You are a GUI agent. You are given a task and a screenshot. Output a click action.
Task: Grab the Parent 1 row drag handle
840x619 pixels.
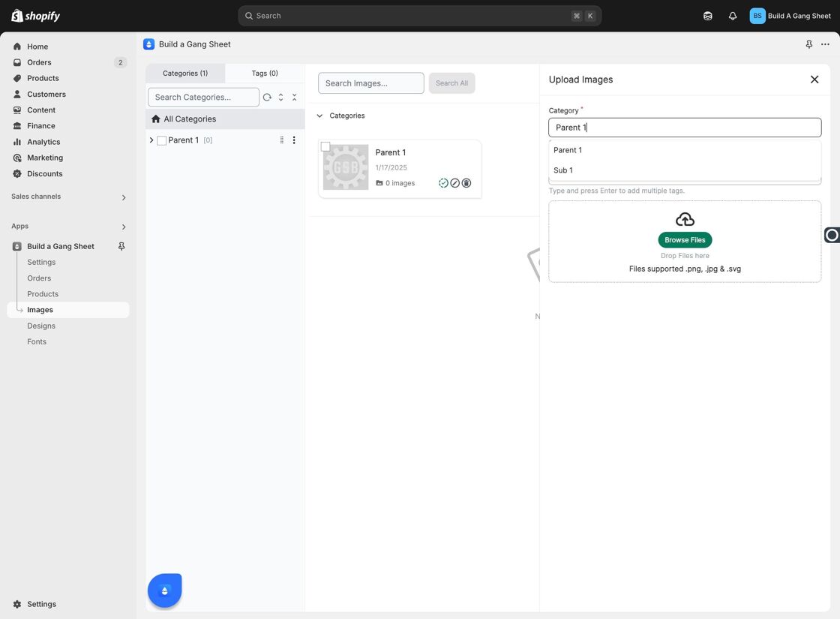[x=282, y=140]
